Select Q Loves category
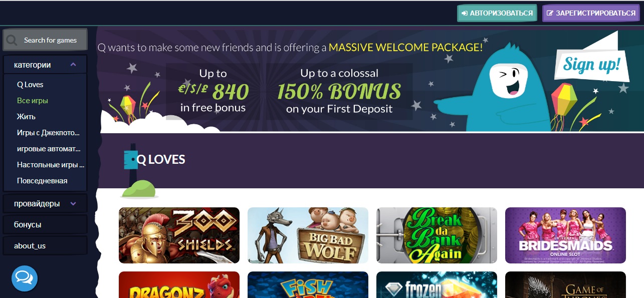This screenshot has height=298, width=644. [x=30, y=85]
